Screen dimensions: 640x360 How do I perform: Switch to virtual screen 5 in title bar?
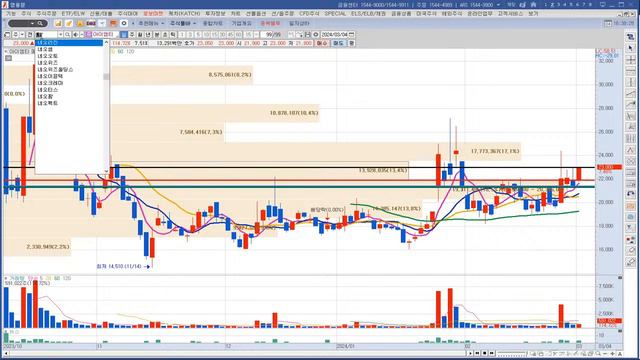click(x=571, y=4)
